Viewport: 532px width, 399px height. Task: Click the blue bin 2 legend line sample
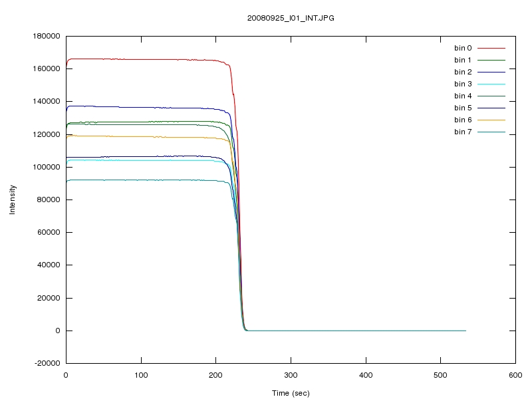click(491, 72)
